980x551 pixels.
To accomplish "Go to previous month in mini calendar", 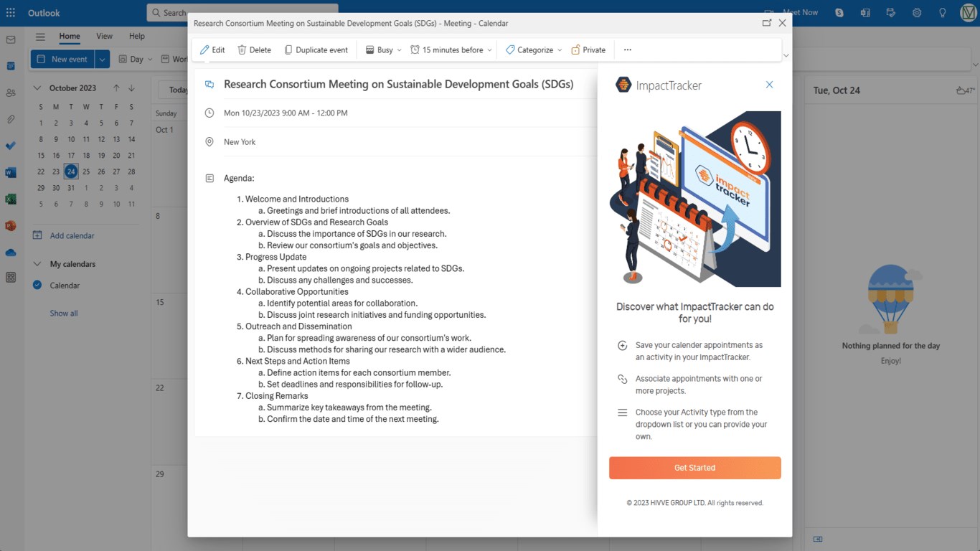I will pos(116,88).
